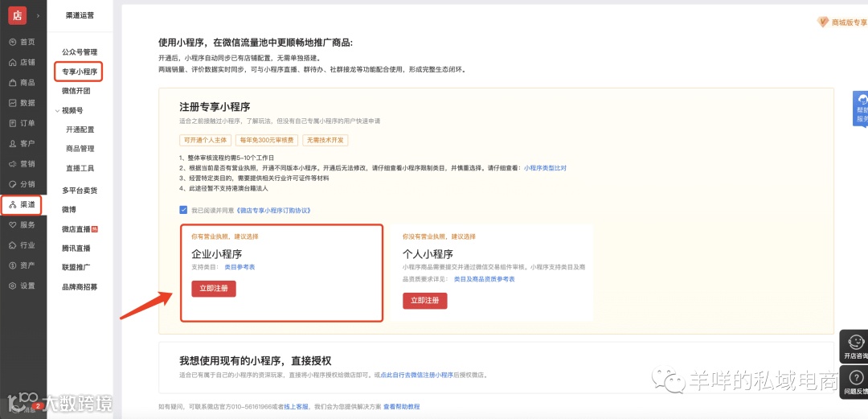The image size is (868, 419).
Task: Open 腾讯直播 submenu item
Action: tap(76, 249)
